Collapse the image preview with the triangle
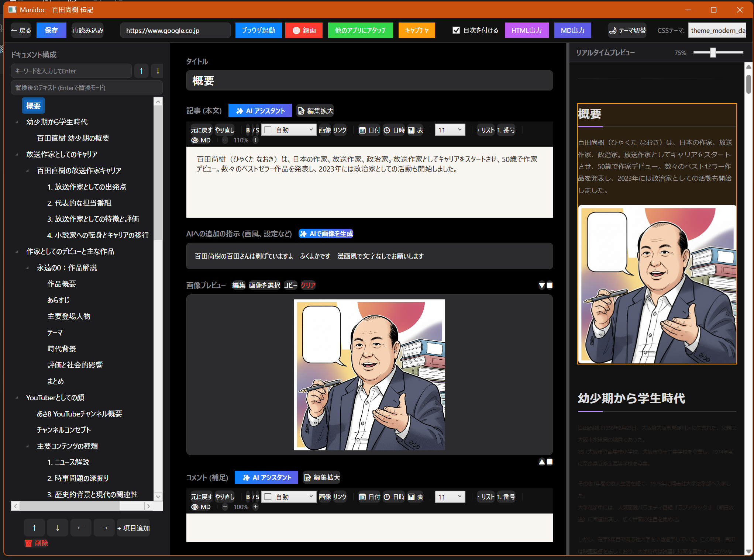 pos(541,285)
